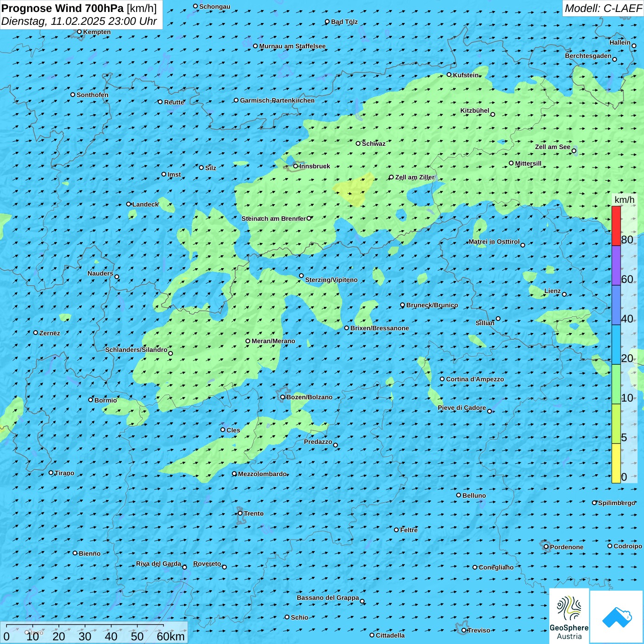This screenshot has width=644, height=644.
Task: Click the Kufstein city marker
Action: click(x=449, y=75)
